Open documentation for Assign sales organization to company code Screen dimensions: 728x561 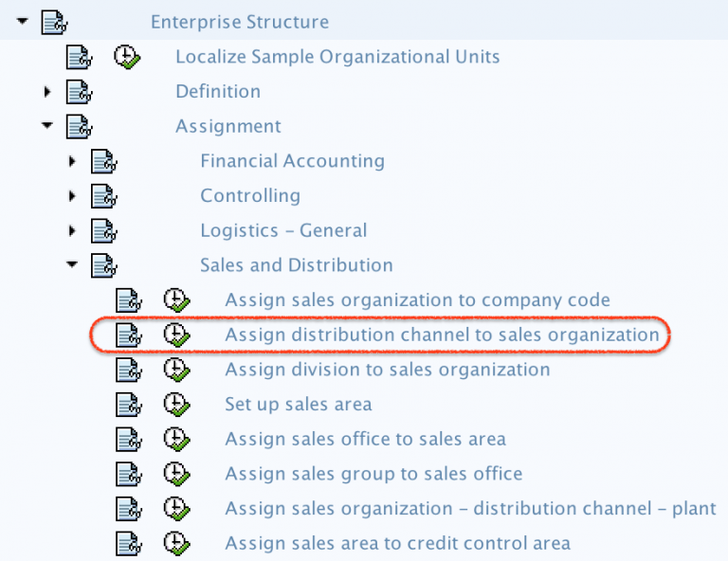(x=129, y=300)
